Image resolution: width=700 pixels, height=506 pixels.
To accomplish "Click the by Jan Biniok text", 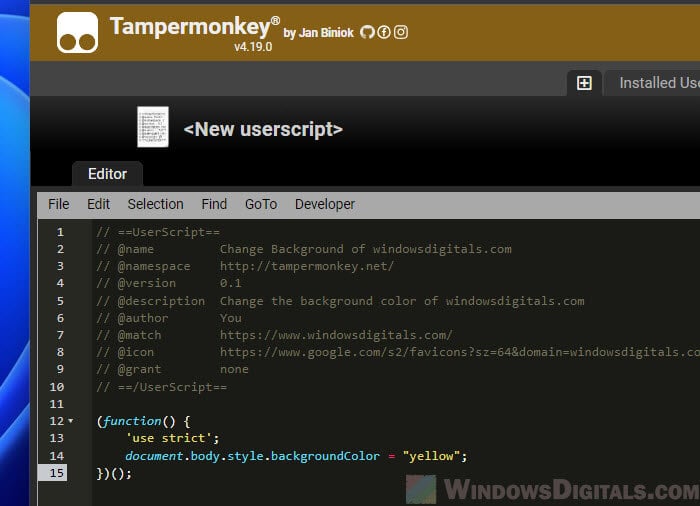I will [x=318, y=33].
